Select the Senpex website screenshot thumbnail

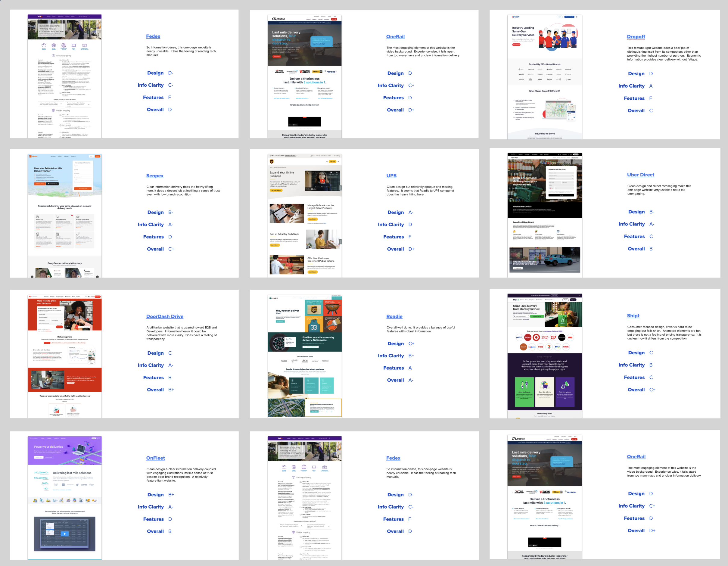[x=65, y=216]
